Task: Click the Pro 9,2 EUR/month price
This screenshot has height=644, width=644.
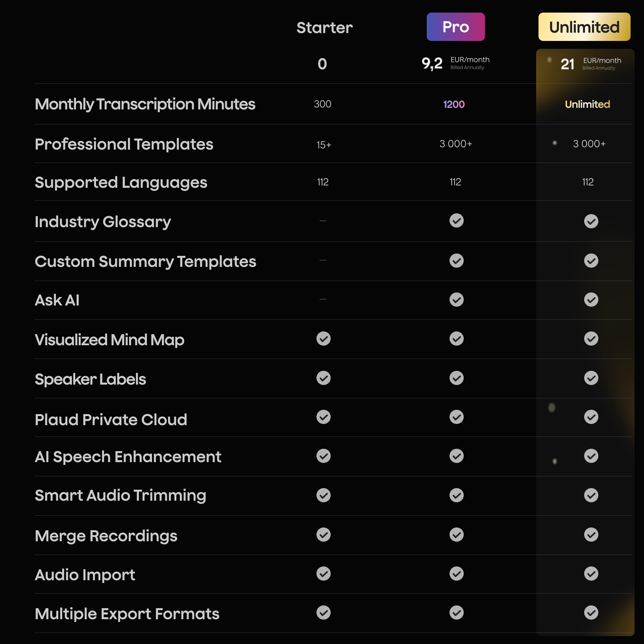Action: tap(432, 63)
